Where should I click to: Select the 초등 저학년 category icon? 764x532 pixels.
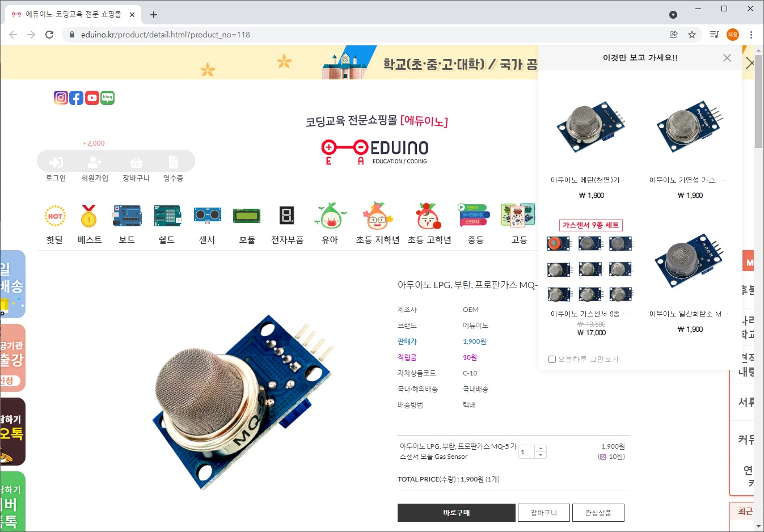(x=378, y=216)
